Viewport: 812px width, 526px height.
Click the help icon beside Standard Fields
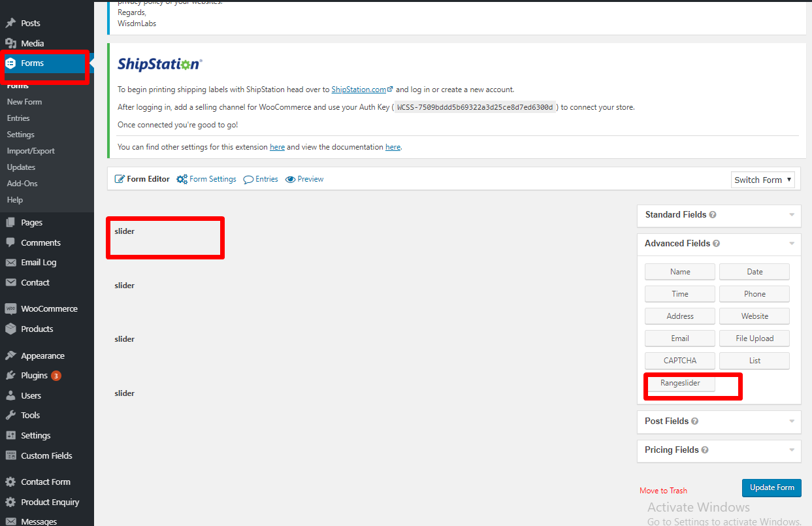coord(713,215)
